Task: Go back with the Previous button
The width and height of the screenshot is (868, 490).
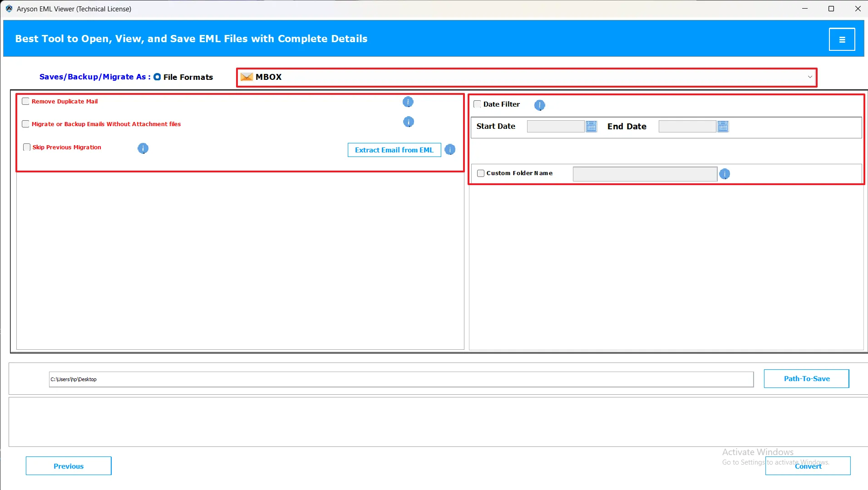Action: [x=69, y=466]
